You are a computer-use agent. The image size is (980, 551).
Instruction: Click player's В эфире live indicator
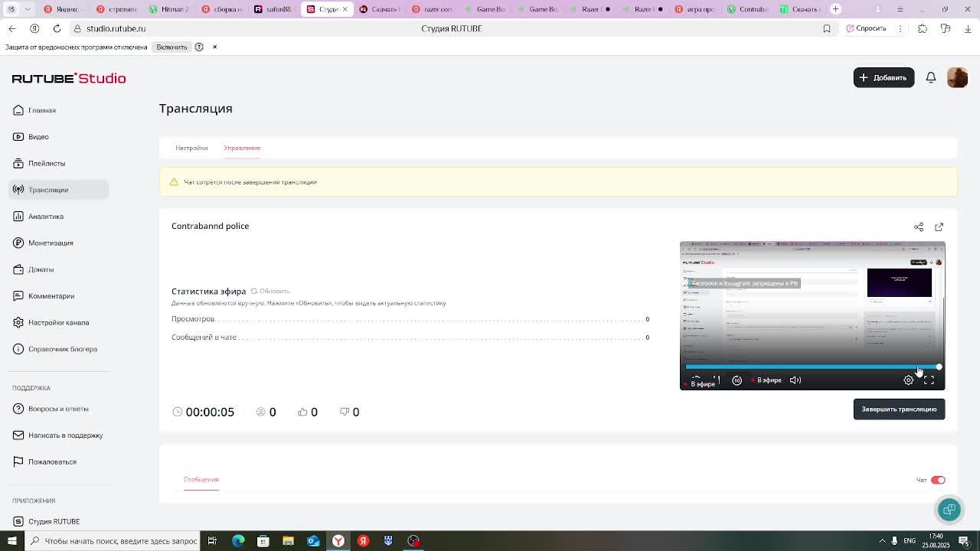click(x=766, y=380)
